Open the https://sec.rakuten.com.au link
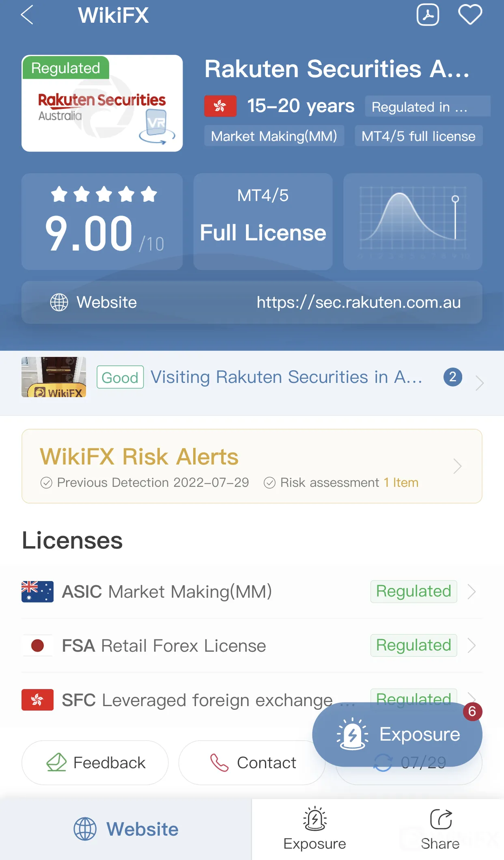 point(359,303)
